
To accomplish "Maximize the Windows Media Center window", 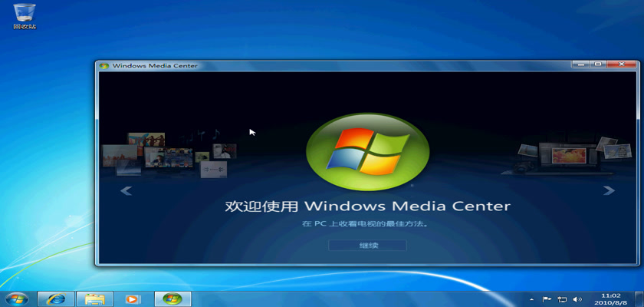I will pos(598,64).
